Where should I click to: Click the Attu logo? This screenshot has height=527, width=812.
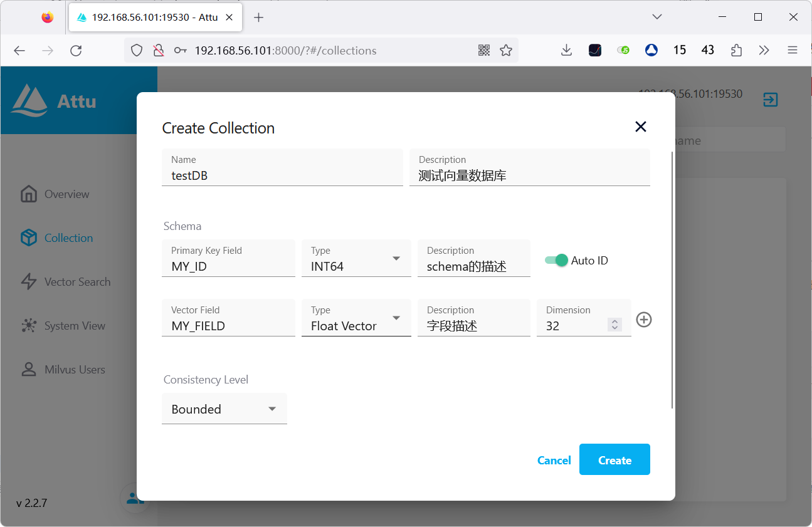point(54,100)
